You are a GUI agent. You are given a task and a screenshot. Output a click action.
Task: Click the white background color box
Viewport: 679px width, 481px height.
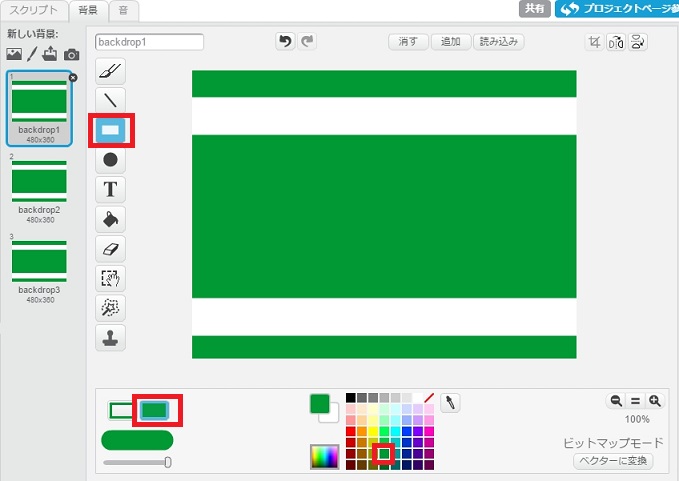[332, 416]
